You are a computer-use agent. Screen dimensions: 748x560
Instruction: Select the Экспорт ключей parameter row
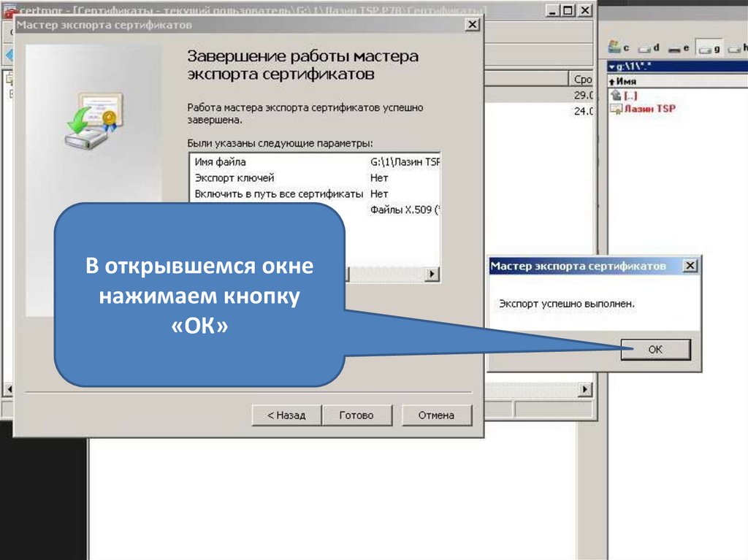pos(315,178)
